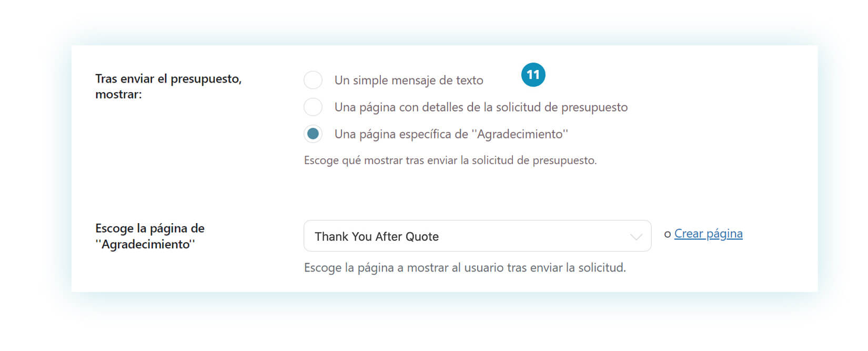This screenshot has height=351, width=868.
Task: Click the 'Una página con detalles de la solicitud' label
Action: [481, 107]
